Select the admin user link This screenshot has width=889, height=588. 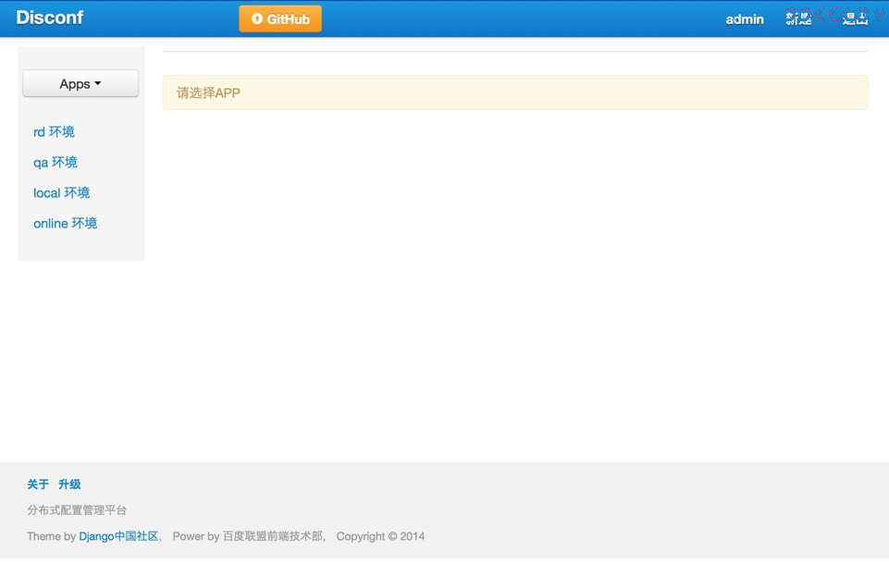tap(745, 19)
